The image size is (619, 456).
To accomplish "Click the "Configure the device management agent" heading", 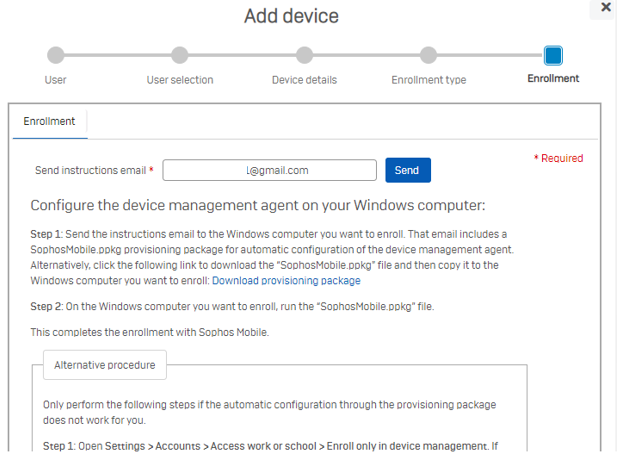I will click(257, 206).
